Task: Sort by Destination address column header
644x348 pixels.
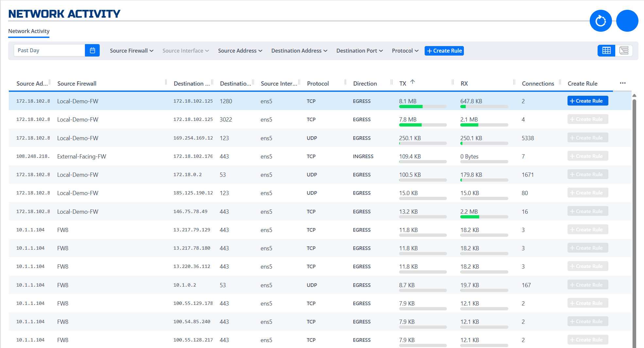Action: [x=192, y=83]
